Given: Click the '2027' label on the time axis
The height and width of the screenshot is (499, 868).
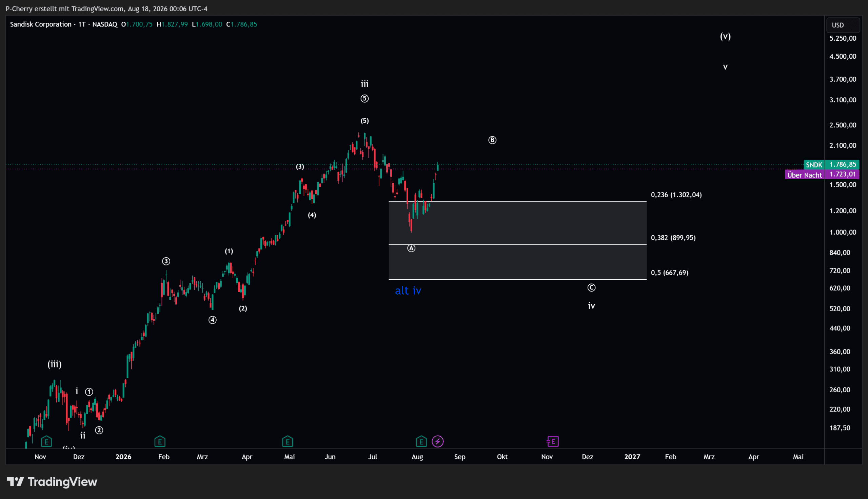Looking at the screenshot, I should [632, 457].
